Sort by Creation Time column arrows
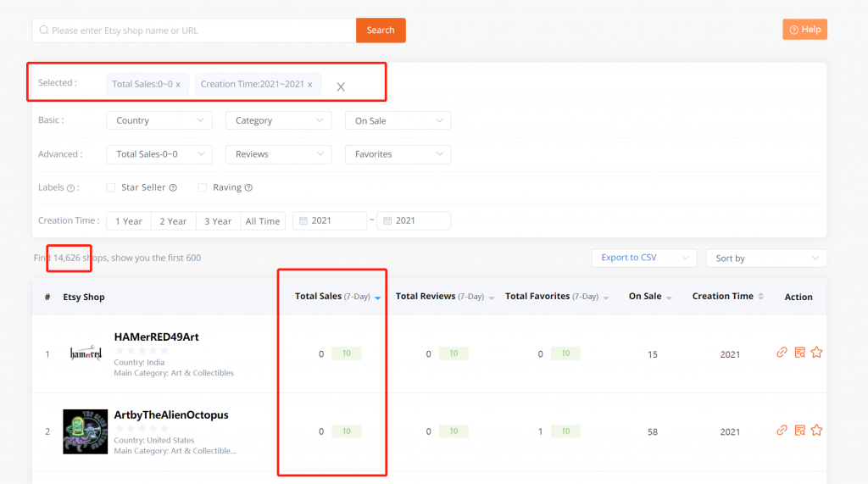 point(760,297)
